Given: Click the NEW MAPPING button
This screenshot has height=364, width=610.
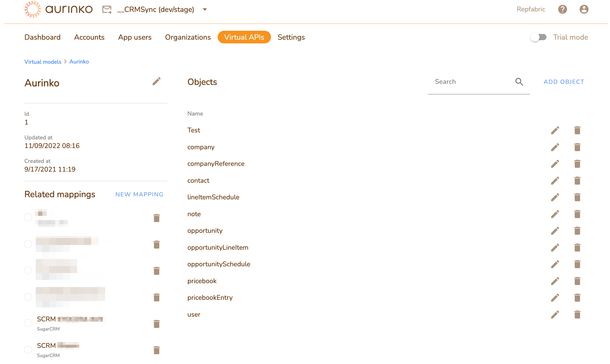Looking at the screenshot, I should pos(139,194).
